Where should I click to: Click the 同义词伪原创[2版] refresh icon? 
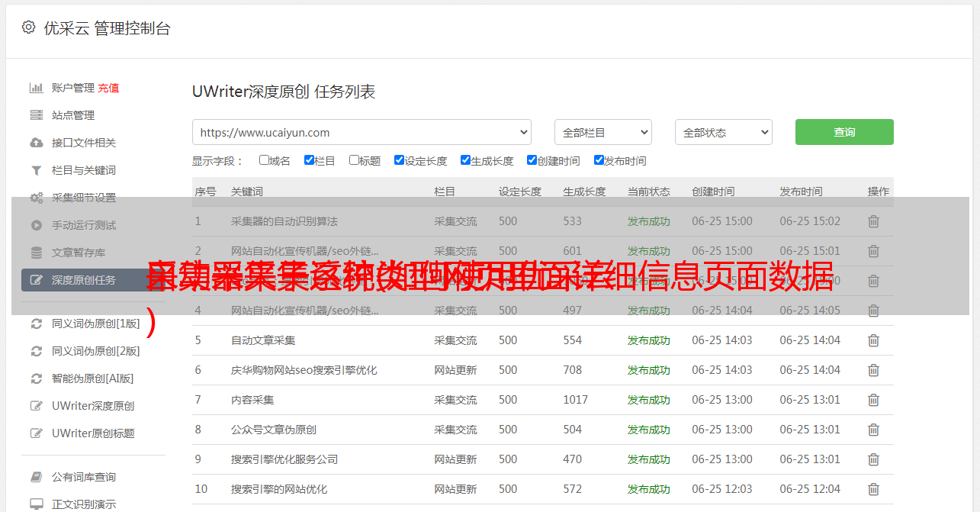pos(36,351)
